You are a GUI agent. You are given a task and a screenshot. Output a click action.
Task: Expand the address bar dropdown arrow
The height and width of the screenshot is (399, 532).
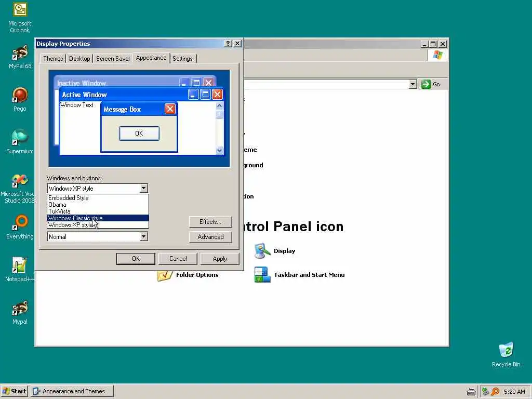413,84
